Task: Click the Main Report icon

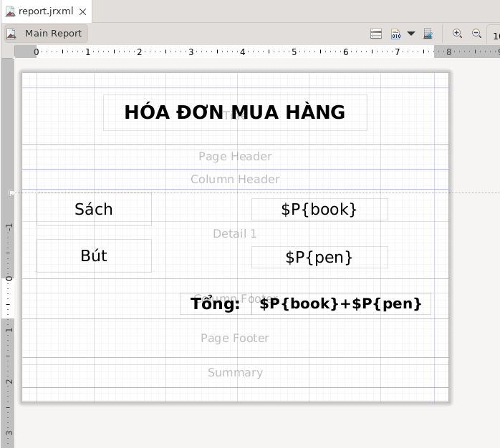Action: (11, 34)
